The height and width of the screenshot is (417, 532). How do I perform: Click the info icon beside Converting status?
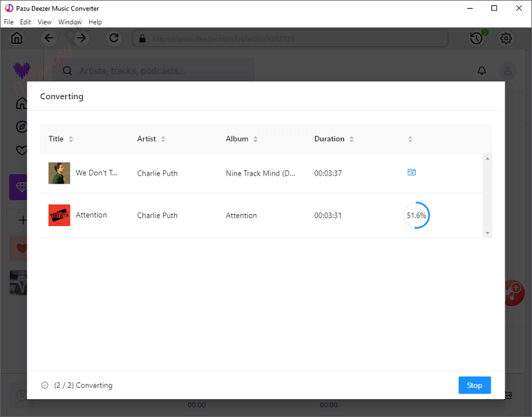(45, 385)
